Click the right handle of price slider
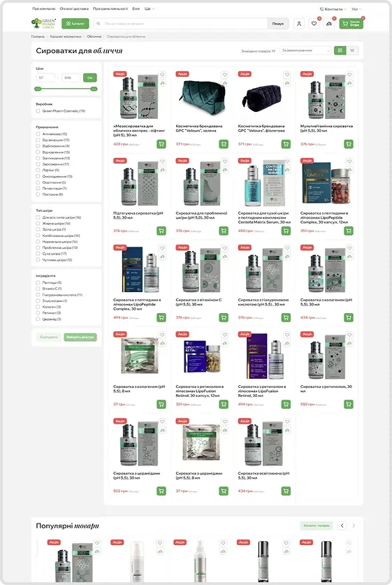The image size is (392, 585). coord(94,89)
